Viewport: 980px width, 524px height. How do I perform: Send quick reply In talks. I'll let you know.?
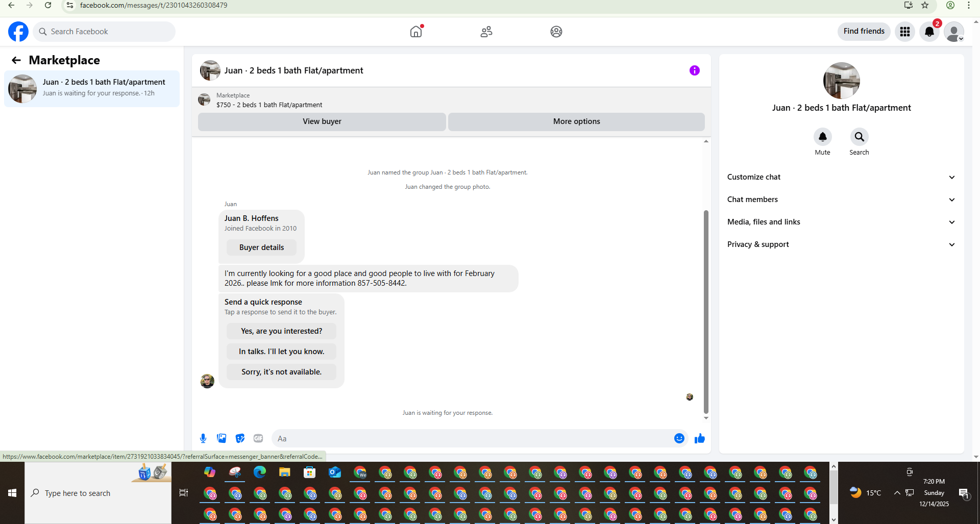click(281, 352)
